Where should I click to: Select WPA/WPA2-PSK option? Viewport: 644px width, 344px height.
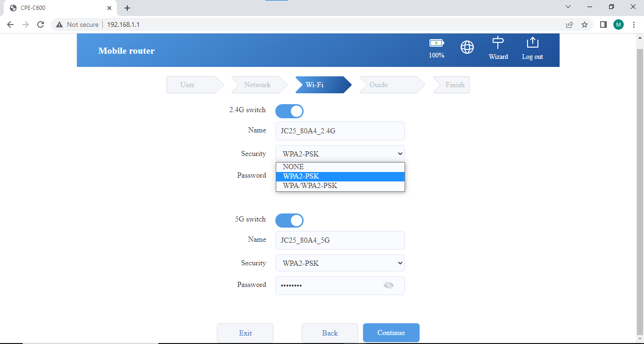point(340,186)
